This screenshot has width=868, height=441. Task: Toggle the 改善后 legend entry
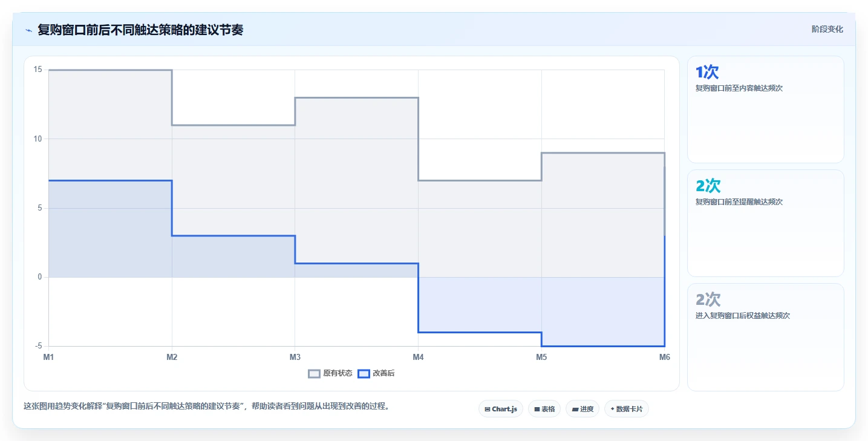376,373
